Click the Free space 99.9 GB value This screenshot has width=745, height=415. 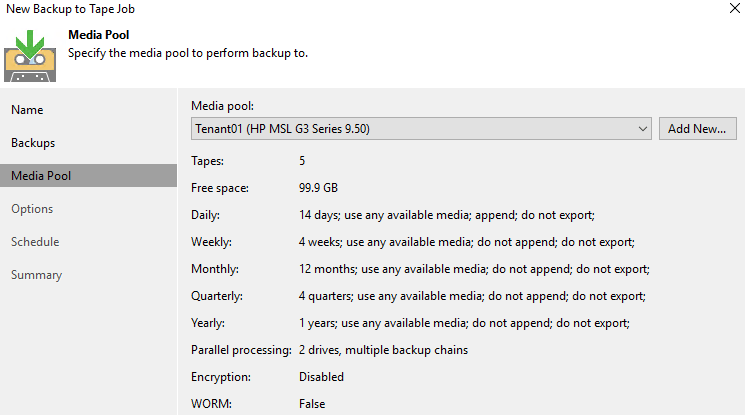pos(318,188)
